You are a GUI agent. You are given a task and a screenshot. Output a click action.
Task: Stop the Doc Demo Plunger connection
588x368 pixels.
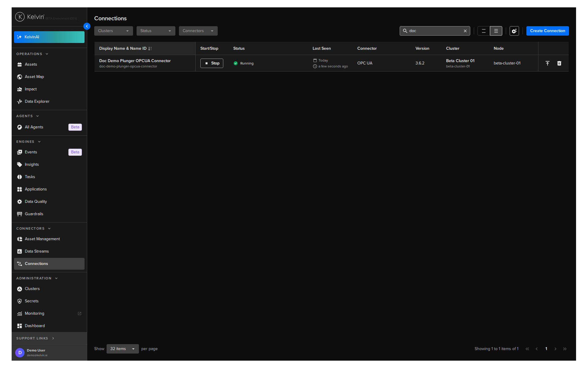(x=212, y=63)
